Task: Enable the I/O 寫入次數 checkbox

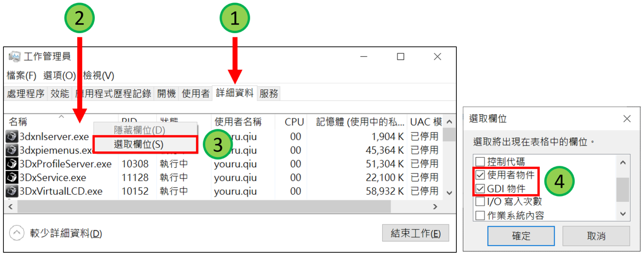Action: pos(480,202)
